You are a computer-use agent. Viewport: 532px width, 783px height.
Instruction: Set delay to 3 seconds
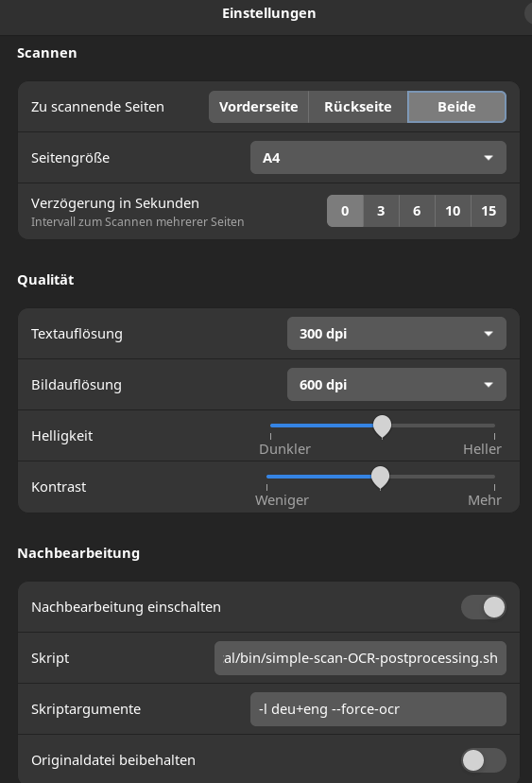[x=382, y=211]
